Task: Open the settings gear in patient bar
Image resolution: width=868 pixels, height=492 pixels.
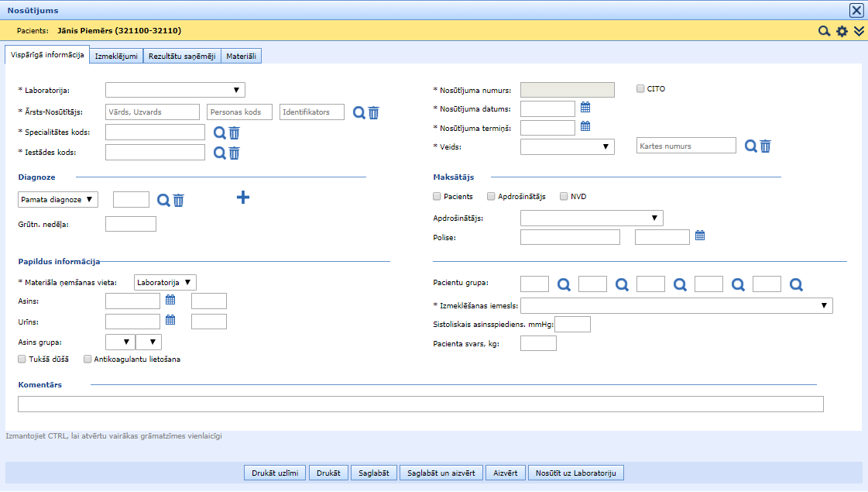Action: coord(842,32)
